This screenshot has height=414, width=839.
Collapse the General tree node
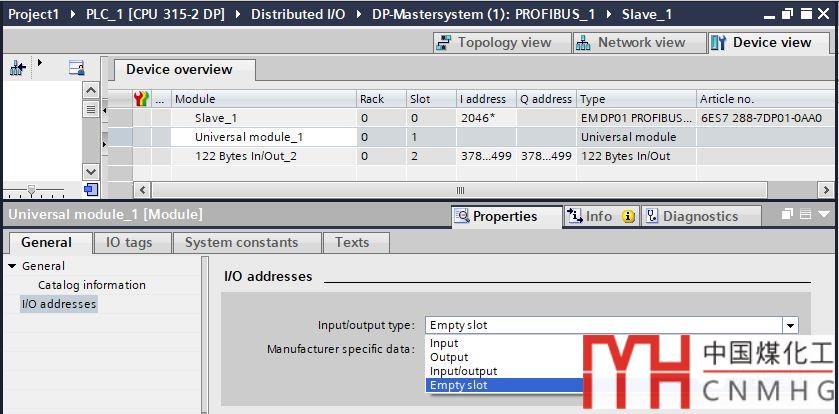(12, 266)
